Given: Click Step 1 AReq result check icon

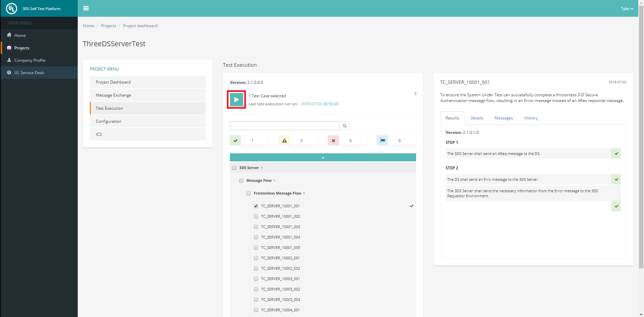Looking at the screenshot, I should 616,154.
